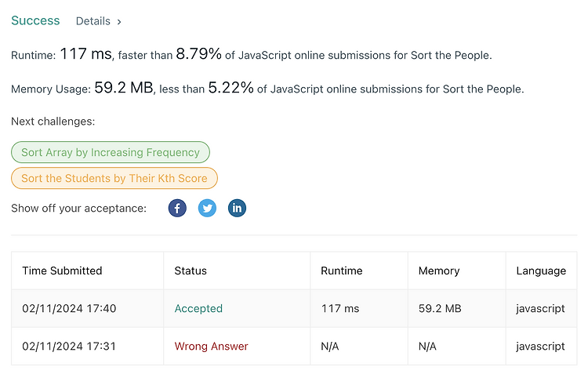Select the Status column header
The width and height of the screenshot is (588, 385).
191,271
